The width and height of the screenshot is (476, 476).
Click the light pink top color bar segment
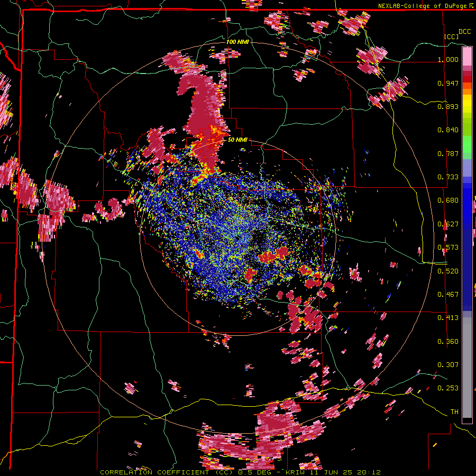(x=467, y=56)
